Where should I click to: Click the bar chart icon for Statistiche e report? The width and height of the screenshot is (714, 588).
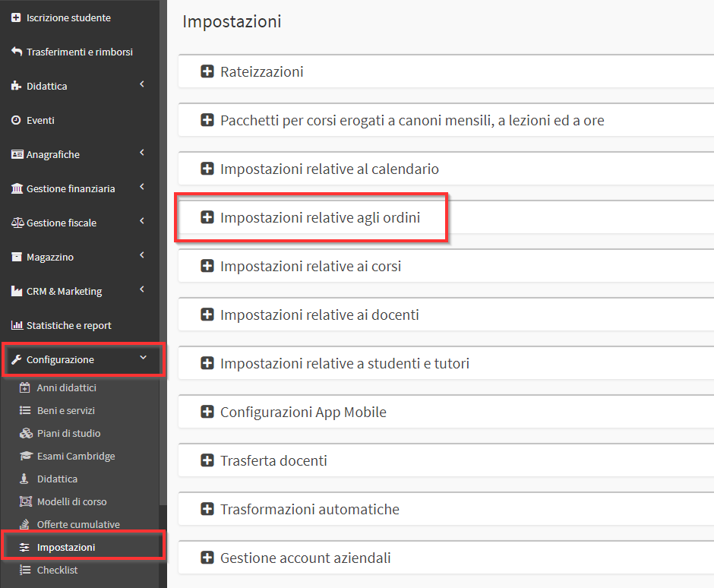[17, 325]
